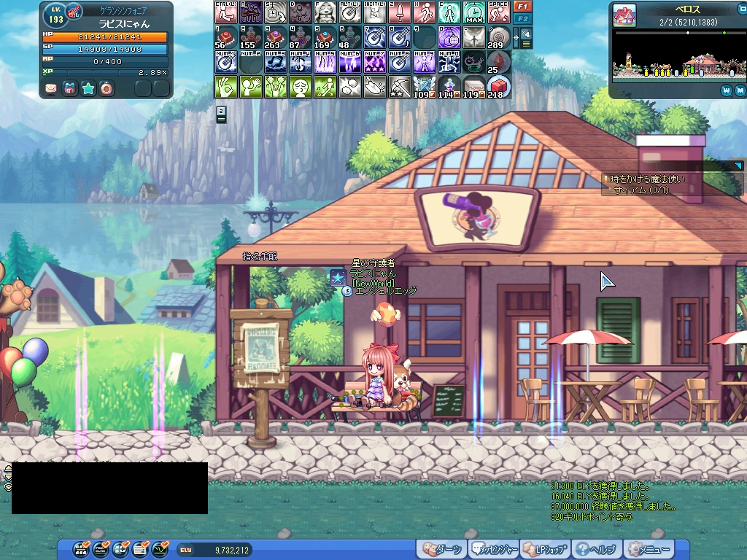The image size is (747, 560).
Task: Use the red crystal item with count 25
Action: (x=499, y=63)
